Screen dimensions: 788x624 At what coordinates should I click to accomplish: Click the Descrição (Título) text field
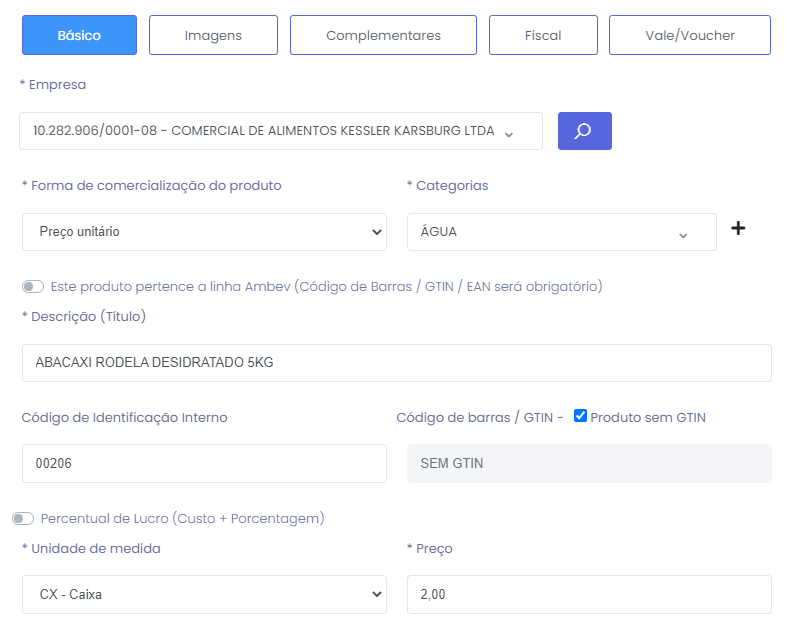[396, 363]
